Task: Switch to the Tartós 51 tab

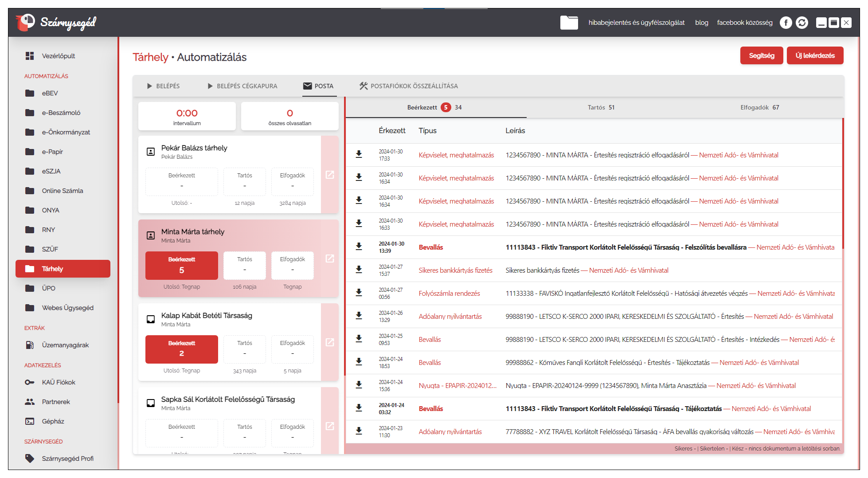Action: [601, 107]
